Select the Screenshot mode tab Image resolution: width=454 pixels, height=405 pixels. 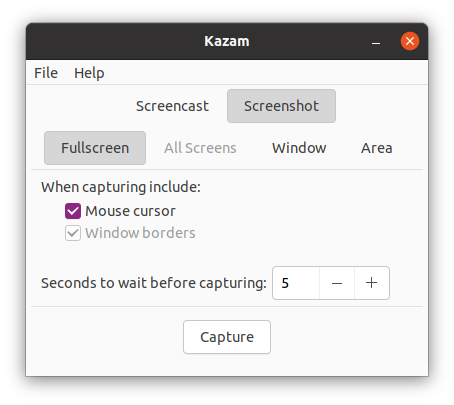tap(281, 106)
